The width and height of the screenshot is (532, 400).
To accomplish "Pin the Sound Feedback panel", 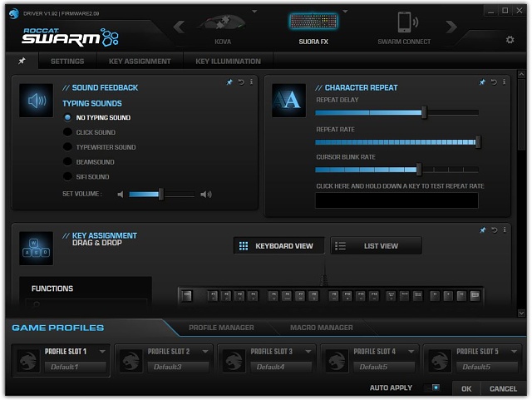I will (229, 82).
